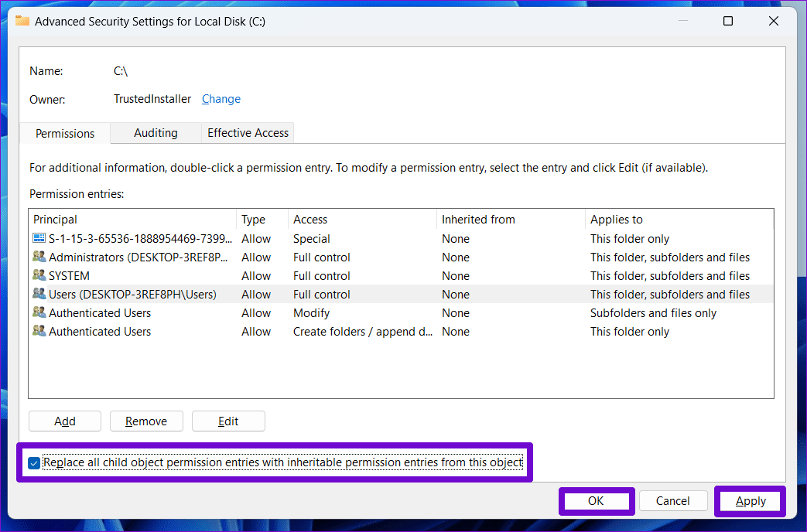This screenshot has height=532, width=807.
Task: Click the Remove button
Action: [146, 421]
